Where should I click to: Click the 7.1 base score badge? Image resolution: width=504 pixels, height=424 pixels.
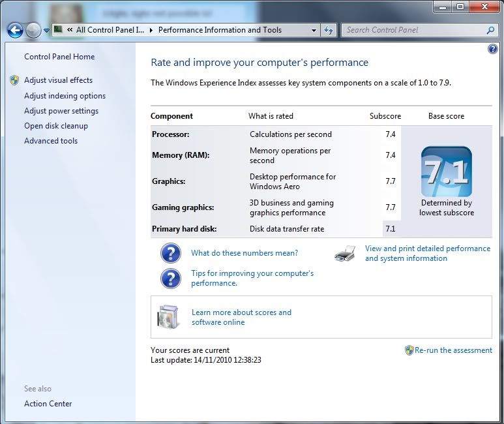(447, 172)
